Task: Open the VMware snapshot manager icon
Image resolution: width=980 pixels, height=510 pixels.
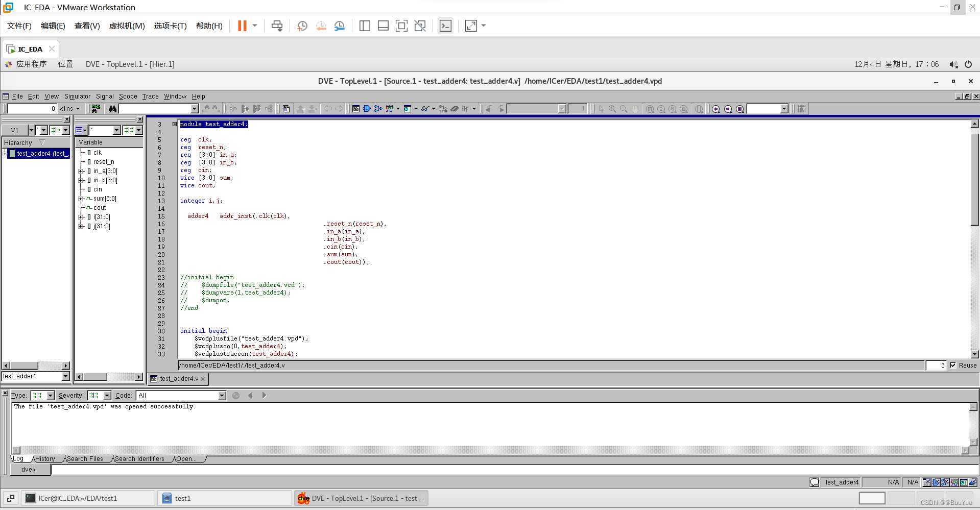Action: 340,26
